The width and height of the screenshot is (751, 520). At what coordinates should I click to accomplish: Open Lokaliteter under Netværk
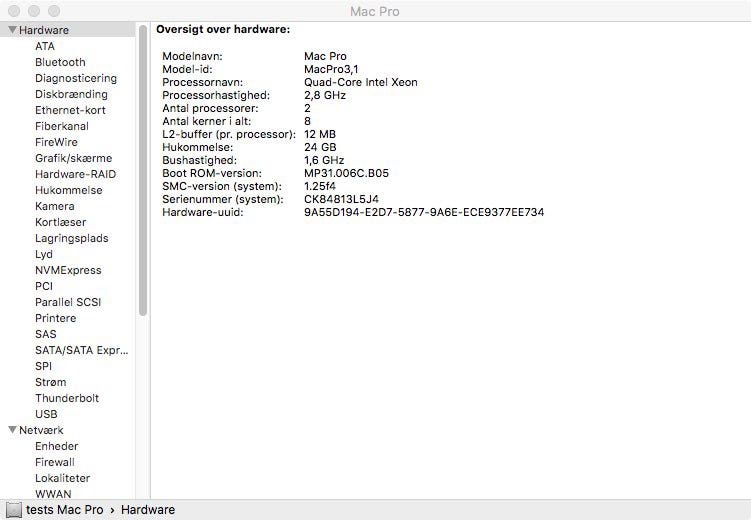pos(62,478)
